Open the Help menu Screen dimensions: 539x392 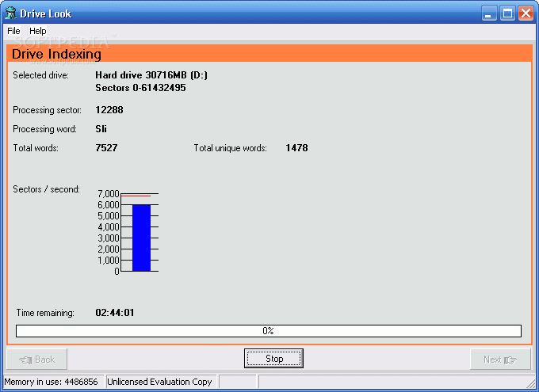point(38,31)
